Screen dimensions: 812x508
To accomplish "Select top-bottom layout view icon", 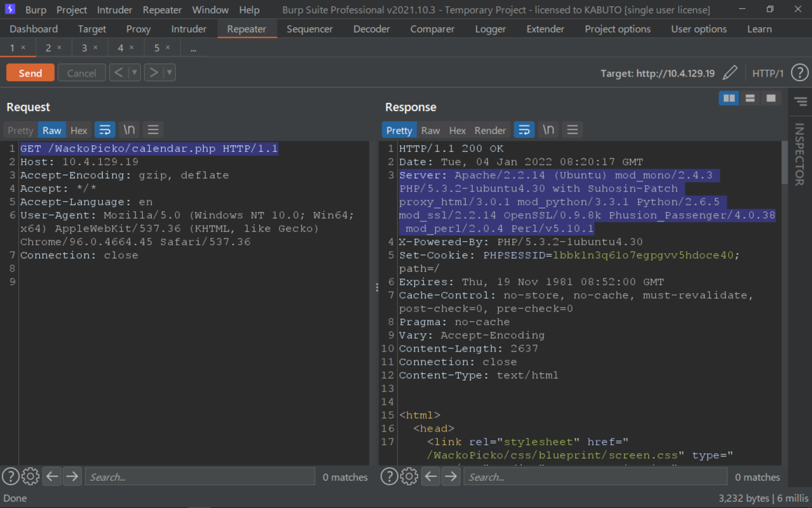I will [x=750, y=98].
